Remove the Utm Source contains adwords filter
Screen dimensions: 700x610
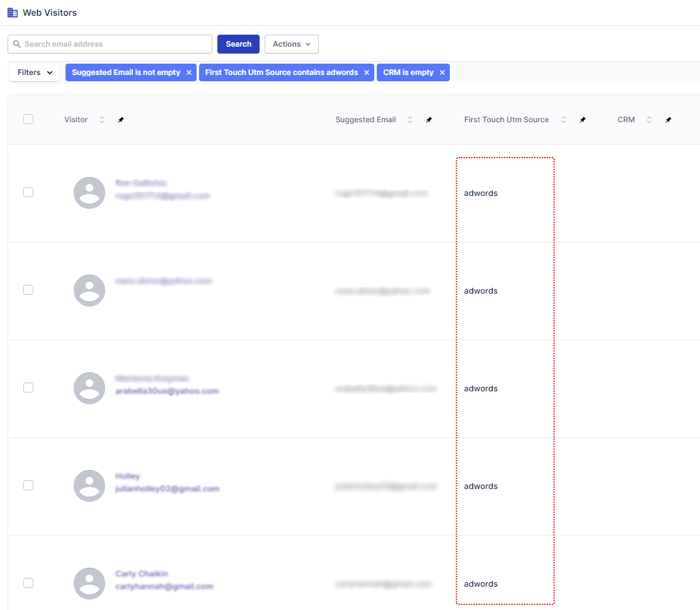(367, 72)
